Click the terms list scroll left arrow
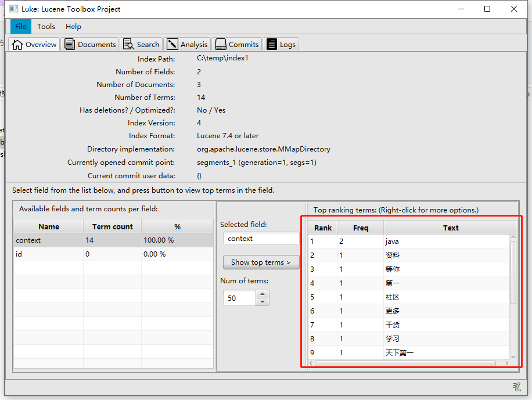Image resolution: width=532 pixels, height=400 pixels. click(311, 363)
